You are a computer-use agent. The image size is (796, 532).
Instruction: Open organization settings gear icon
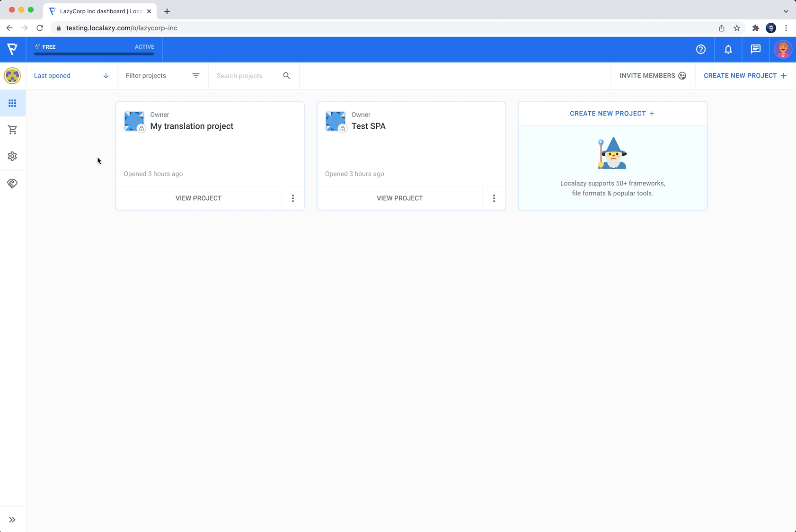coord(12,156)
